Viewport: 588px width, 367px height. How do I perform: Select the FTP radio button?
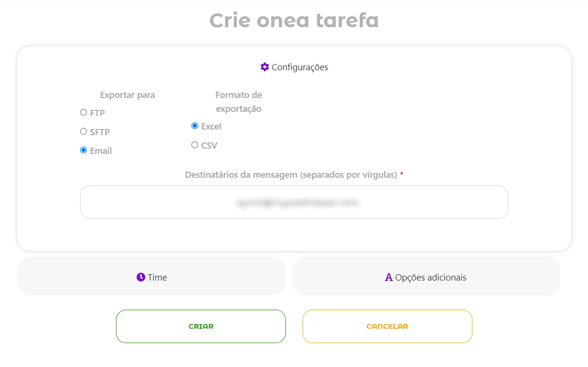tap(84, 113)
